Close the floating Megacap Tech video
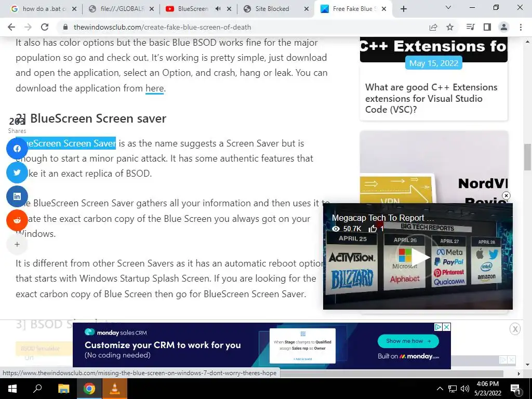Screen dimensions: 532x399 pyautogui.click(x=506, y=195)
